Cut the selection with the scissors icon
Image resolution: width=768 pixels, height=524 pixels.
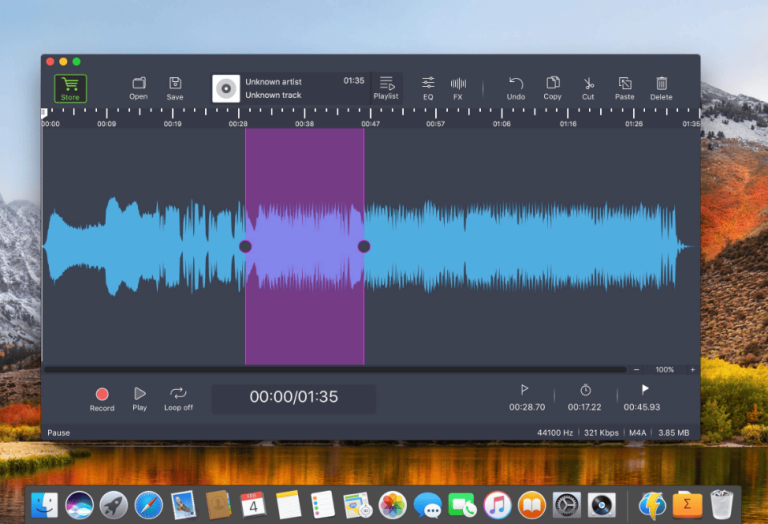click(x=588, y=88)
